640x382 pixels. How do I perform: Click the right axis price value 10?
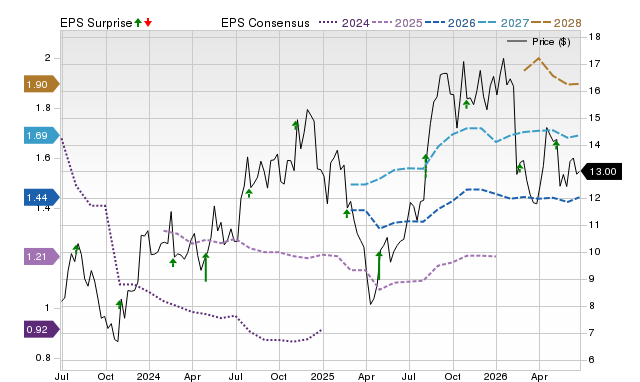point(595,252)
